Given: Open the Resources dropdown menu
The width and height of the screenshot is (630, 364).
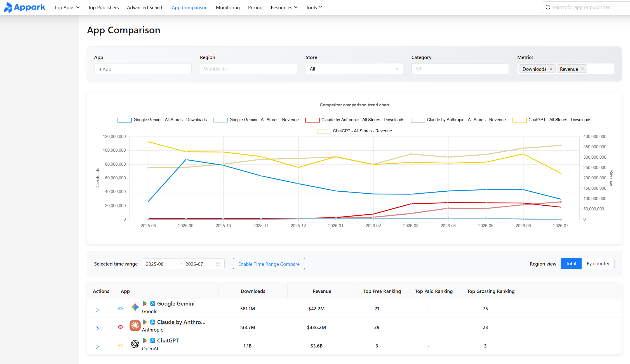Looking at the screenshot, I should coord(284,8).
